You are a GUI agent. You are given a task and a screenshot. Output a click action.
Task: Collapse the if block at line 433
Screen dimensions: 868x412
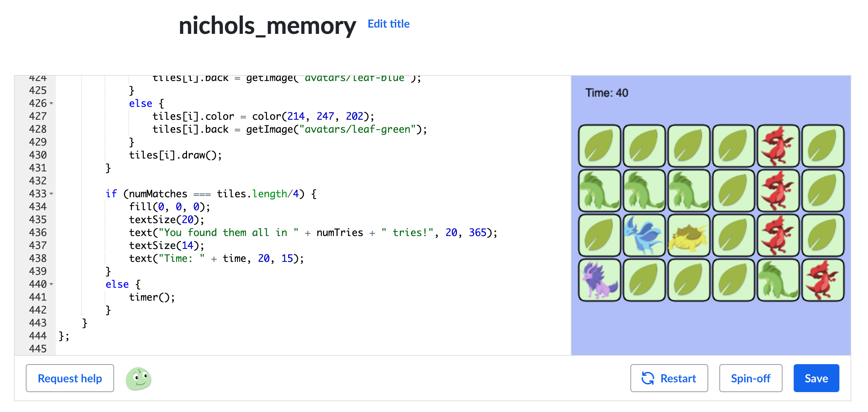click(x=52, y=194)
